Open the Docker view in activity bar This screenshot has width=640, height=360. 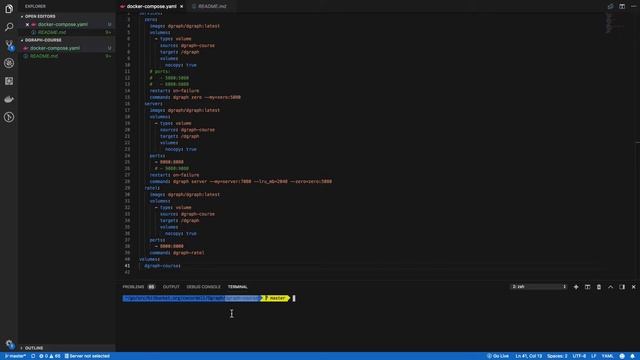tap(9, 99)
